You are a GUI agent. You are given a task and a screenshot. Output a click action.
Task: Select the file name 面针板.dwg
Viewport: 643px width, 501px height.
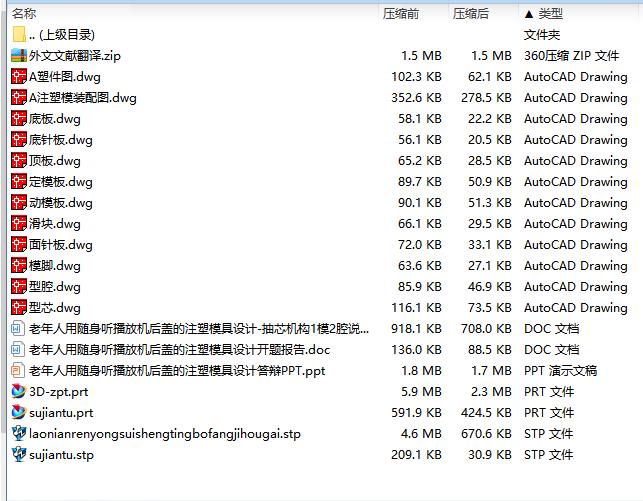[61, 245]
